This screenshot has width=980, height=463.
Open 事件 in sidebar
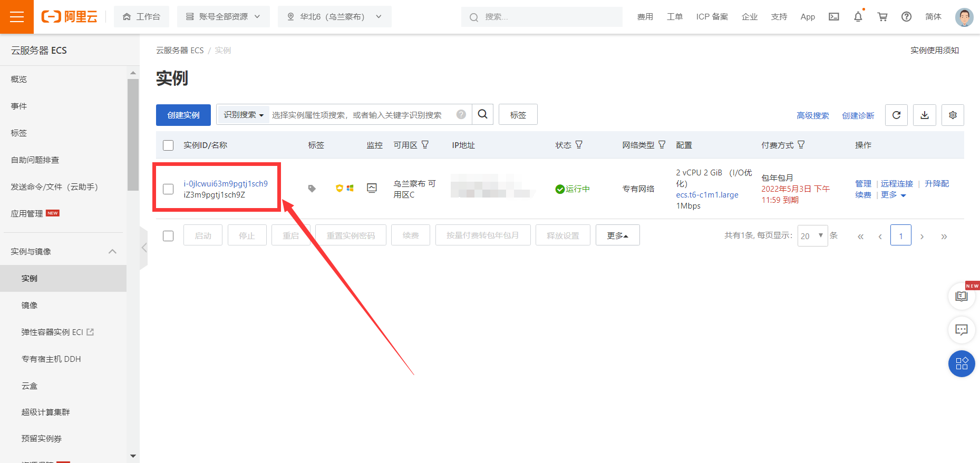pyautogui.click(x=19, y=106)
